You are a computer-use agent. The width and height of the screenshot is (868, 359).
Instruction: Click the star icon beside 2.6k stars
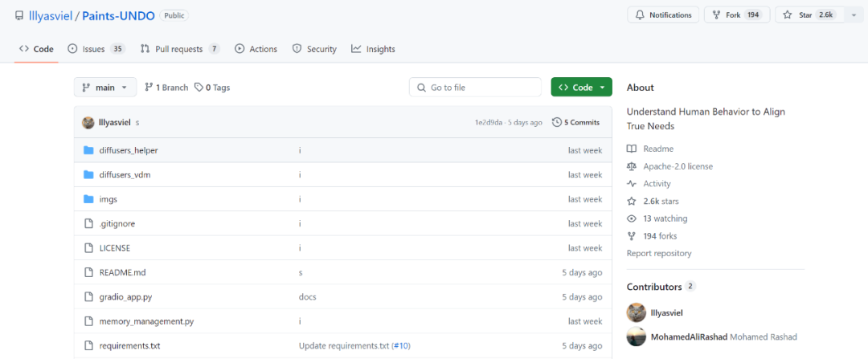pyautogui.click(x=632, y=202)
